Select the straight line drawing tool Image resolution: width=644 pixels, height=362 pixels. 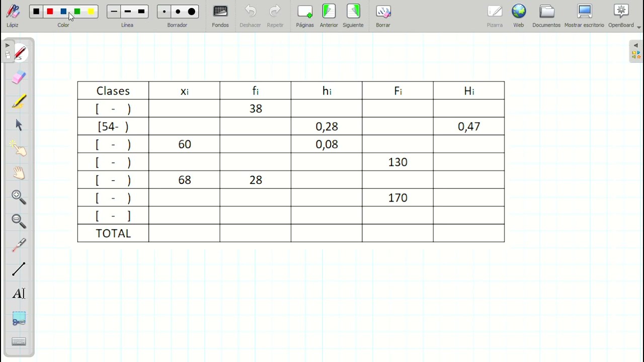click(x=19, y=269)
